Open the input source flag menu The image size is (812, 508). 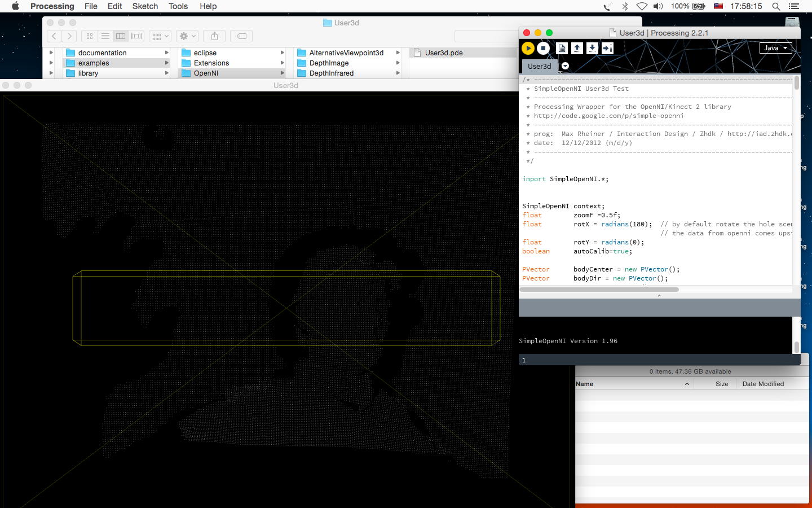(x=718, y=6)
